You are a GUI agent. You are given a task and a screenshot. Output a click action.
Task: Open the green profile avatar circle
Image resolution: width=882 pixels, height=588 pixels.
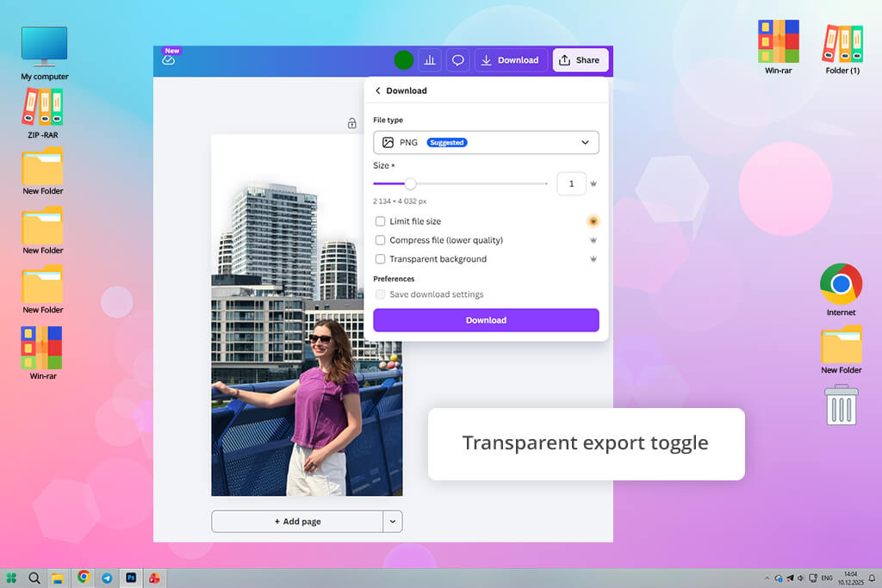[x=403, y=60]
